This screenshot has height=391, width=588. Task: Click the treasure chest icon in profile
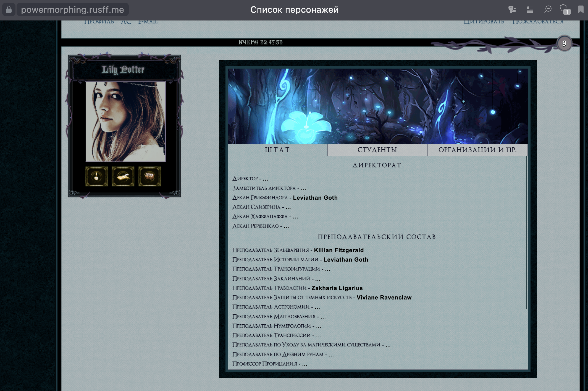pos(149,176)
